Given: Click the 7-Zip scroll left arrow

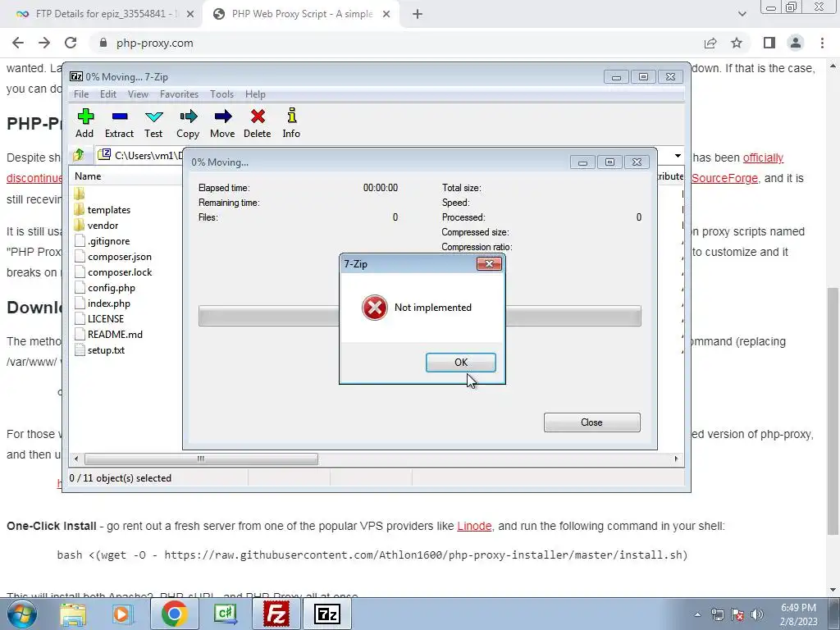Looking at the screenshot, I should (x=76, y=459).
